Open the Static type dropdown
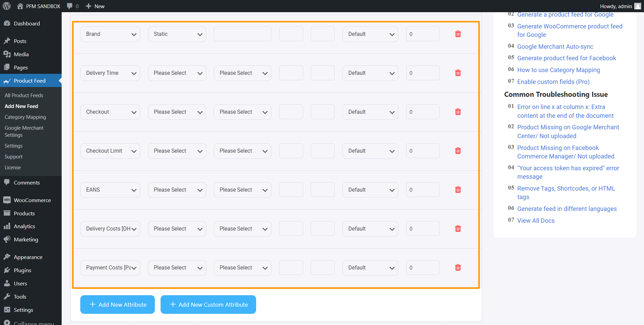This screenshot has width=644, height=325. point(177,34)
